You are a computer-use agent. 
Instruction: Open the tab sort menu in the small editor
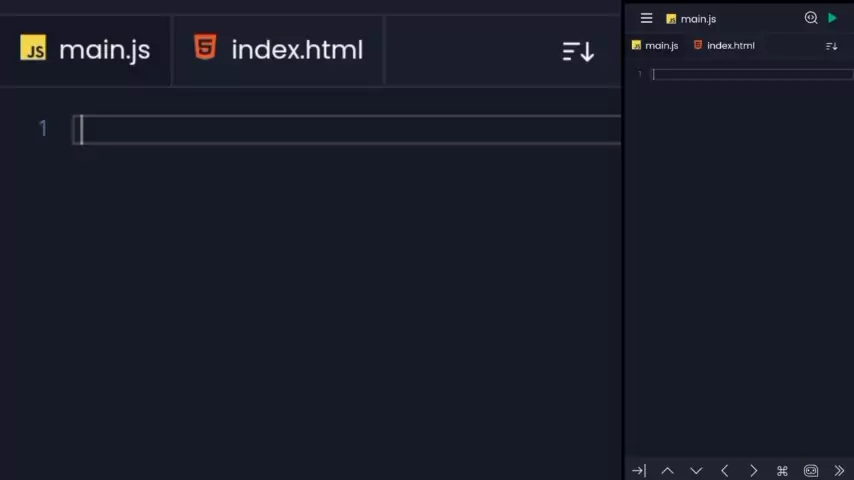click(x=831, y=46)
